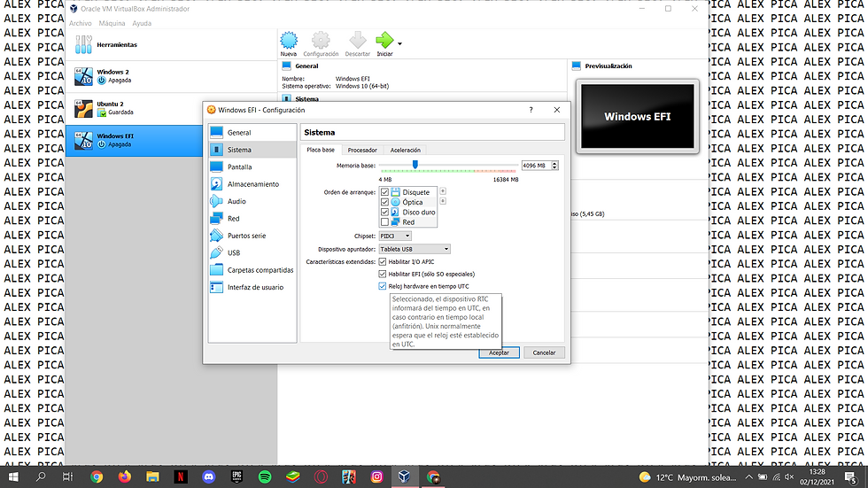
Task: Toggle Reloj hardware en tiempo UTC
Action: click(383, 286)
